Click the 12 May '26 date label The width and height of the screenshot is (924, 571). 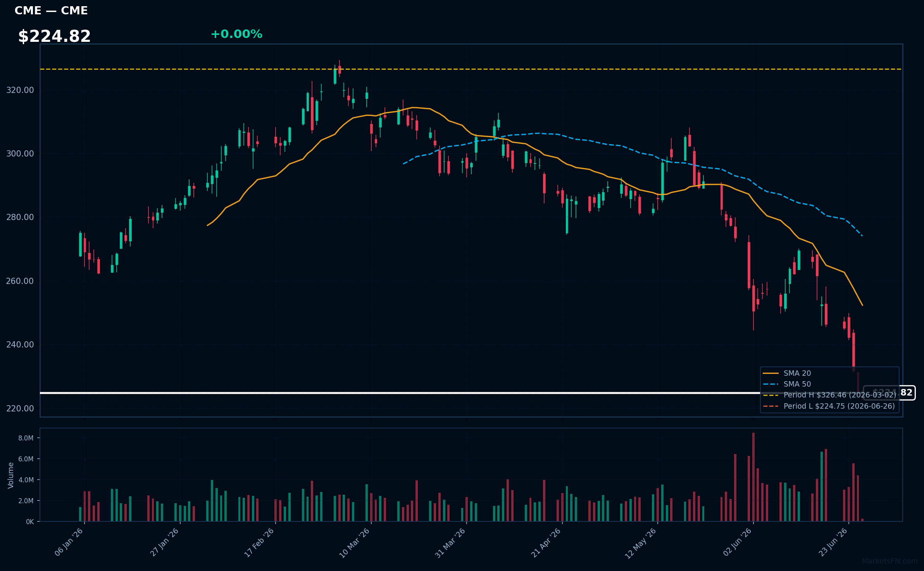[x=641, y=543]
